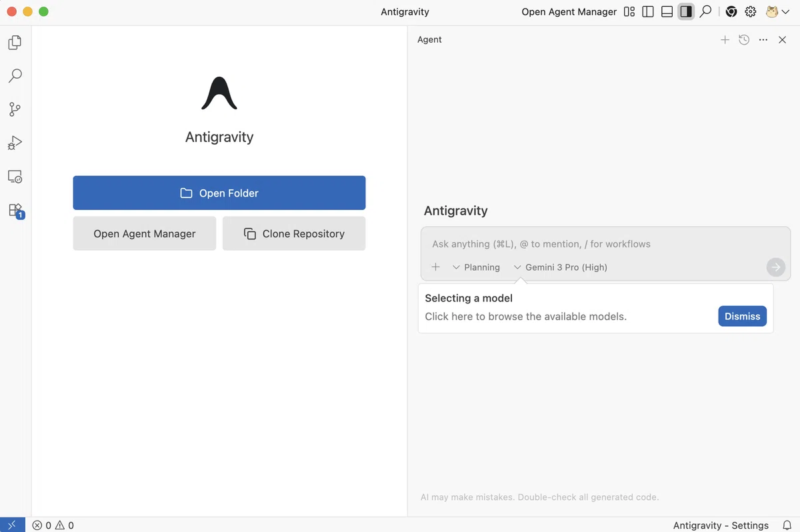Open the Remote Explorer view
Screen dimensions: 800x532
point(15,177)
